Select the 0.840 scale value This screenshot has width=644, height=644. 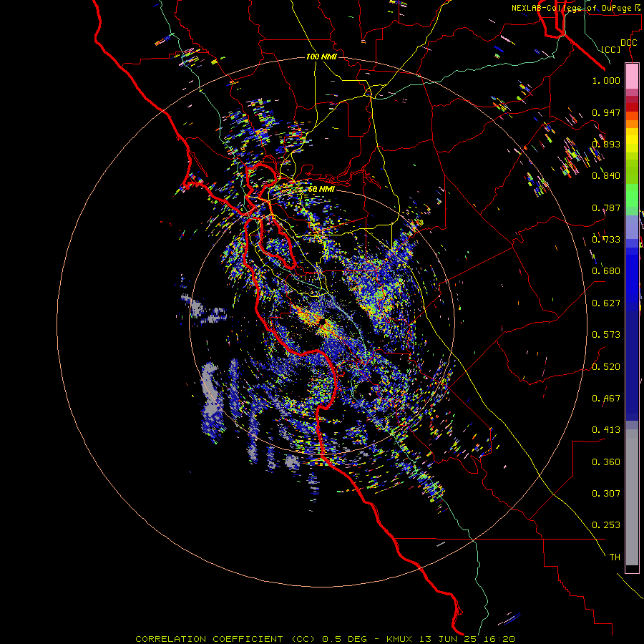point(606,176)
